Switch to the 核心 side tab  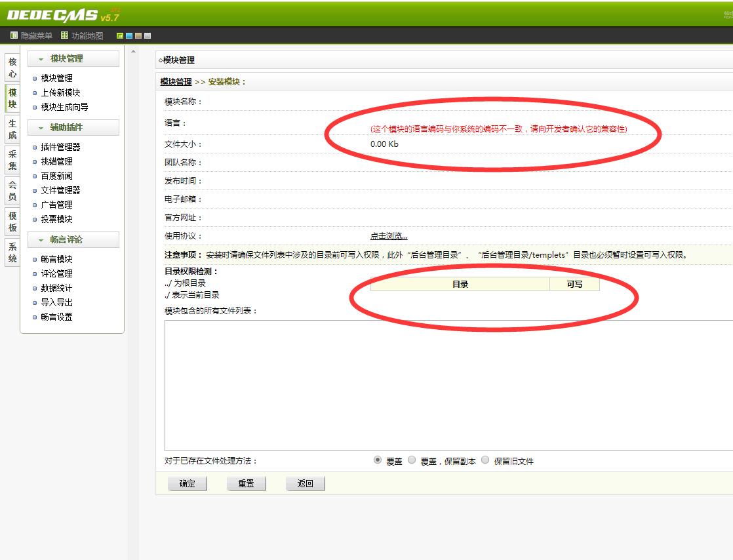pos(12,68)
